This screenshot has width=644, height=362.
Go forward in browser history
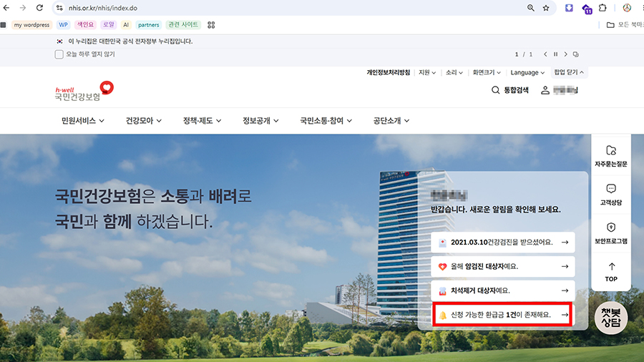[23, 8]
